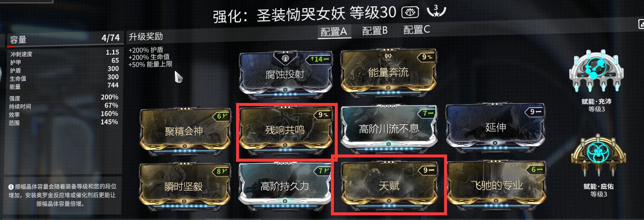Select the 天赋 mod card
The image size is (644, 220).
click(389, 185)
